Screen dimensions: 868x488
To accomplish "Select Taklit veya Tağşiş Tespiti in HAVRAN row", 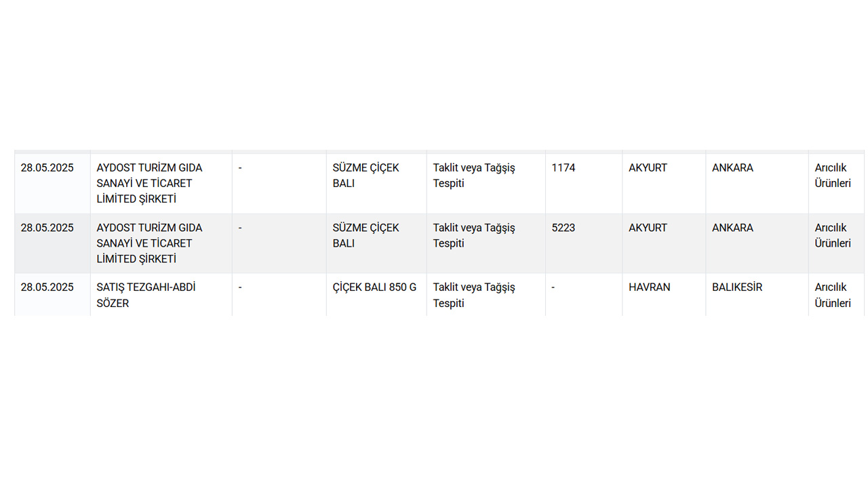I will (474, 295).
